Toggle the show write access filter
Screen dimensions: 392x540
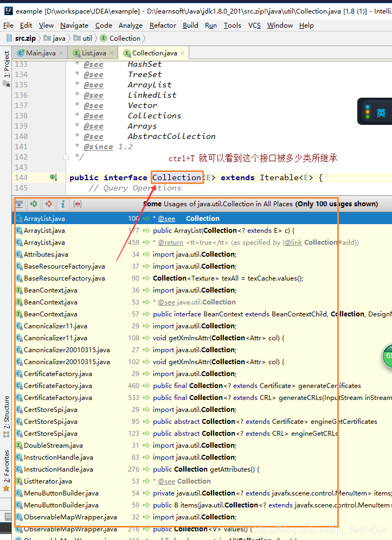click(x=49, y=204)
